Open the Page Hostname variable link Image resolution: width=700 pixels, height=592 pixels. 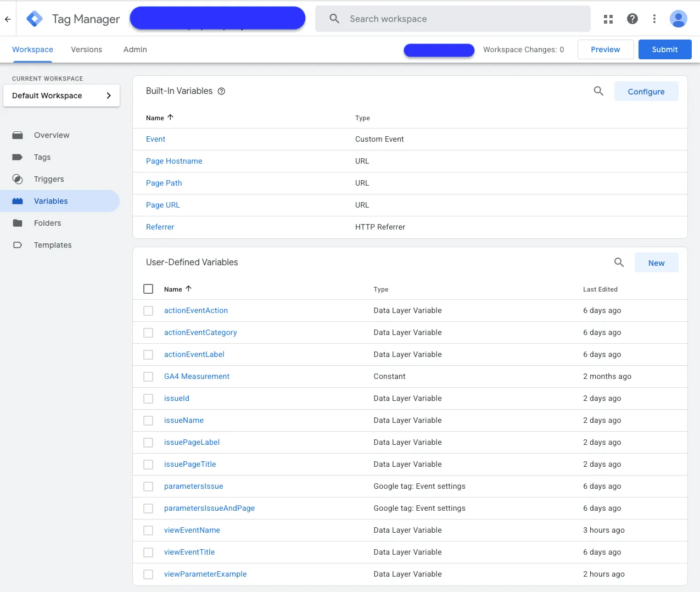(174, 161)
